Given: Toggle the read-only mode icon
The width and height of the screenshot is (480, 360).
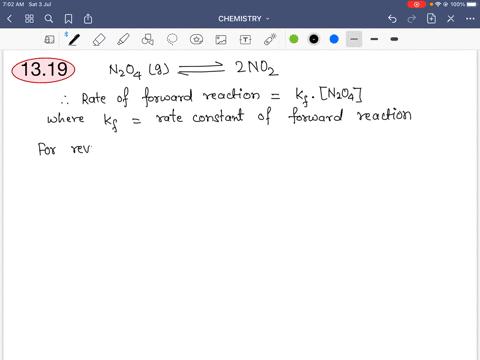Looking at the screenshot, I should tap(49, 40).
